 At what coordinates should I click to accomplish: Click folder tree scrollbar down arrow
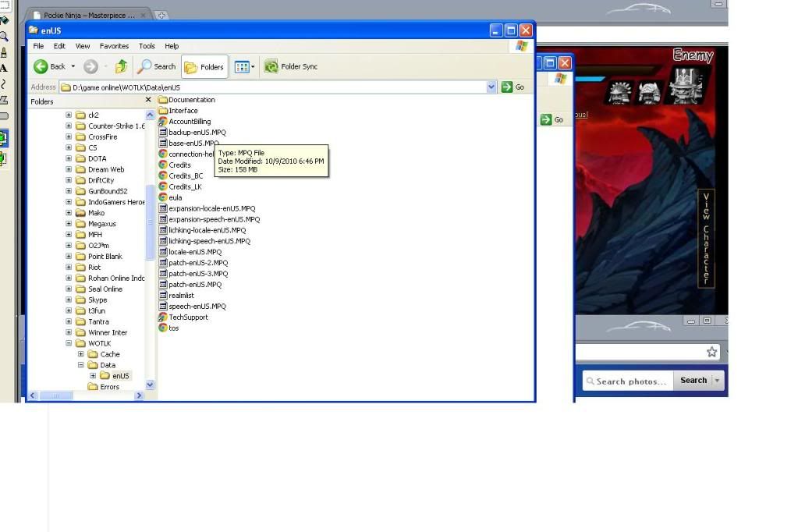point(150,385)
